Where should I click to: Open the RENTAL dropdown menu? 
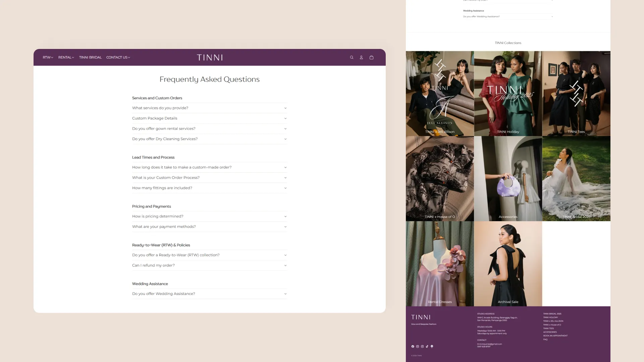[66, 57]
